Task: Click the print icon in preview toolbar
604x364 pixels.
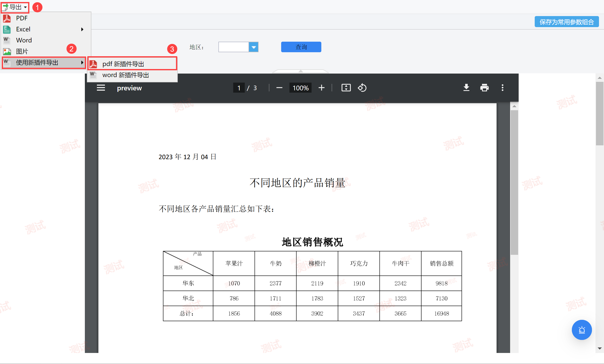Action: pos(484,88)
